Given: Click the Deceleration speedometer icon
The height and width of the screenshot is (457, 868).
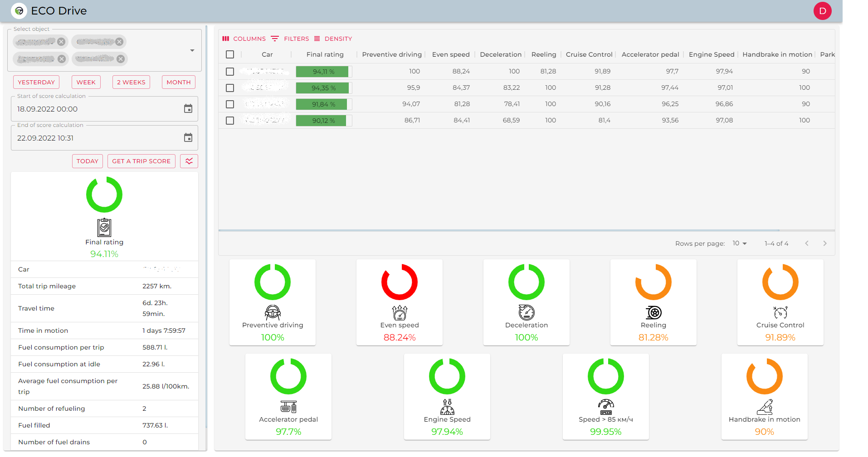Looking at the screenshot, I should tap(526, 313).
